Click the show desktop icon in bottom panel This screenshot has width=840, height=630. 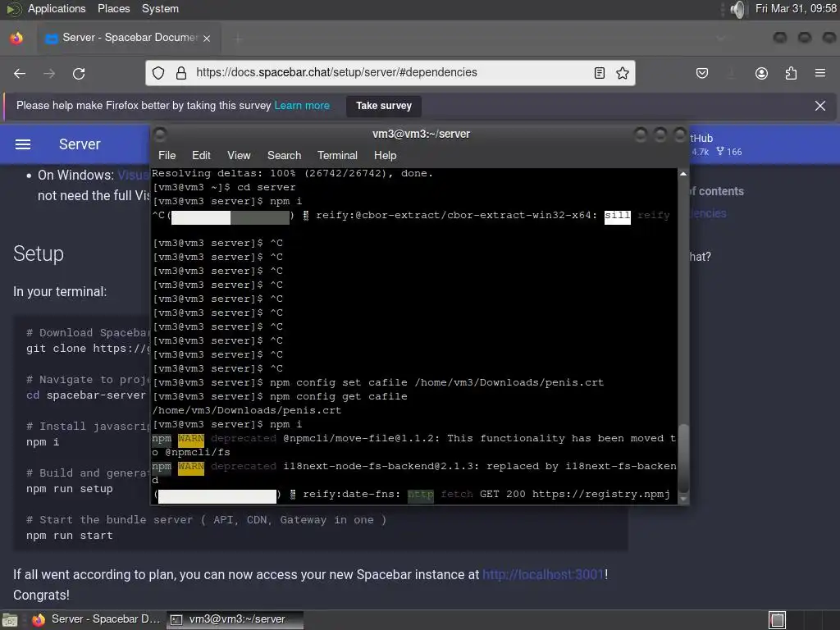click(x=10, y=620)
